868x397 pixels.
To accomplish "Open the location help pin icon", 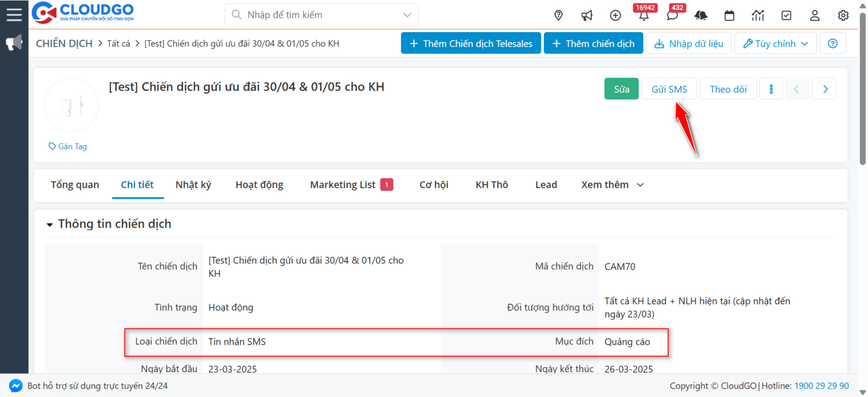I will [x=558, y=15].
